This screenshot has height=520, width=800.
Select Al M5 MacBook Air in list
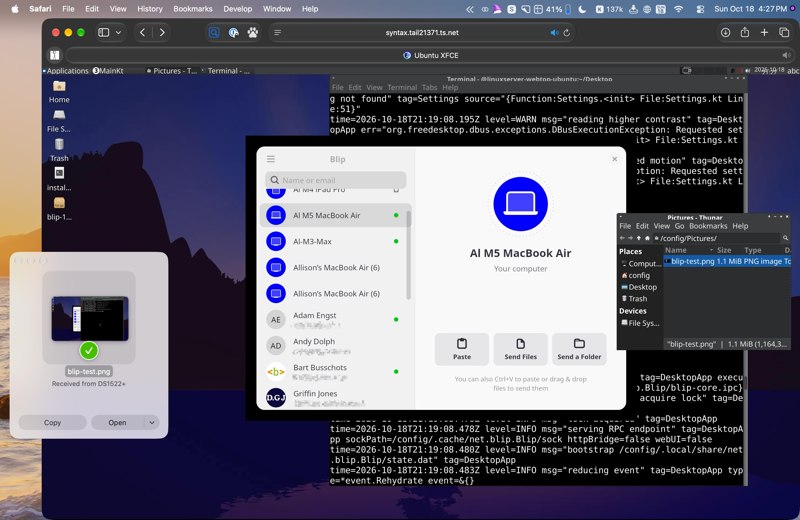coord(335,215)
